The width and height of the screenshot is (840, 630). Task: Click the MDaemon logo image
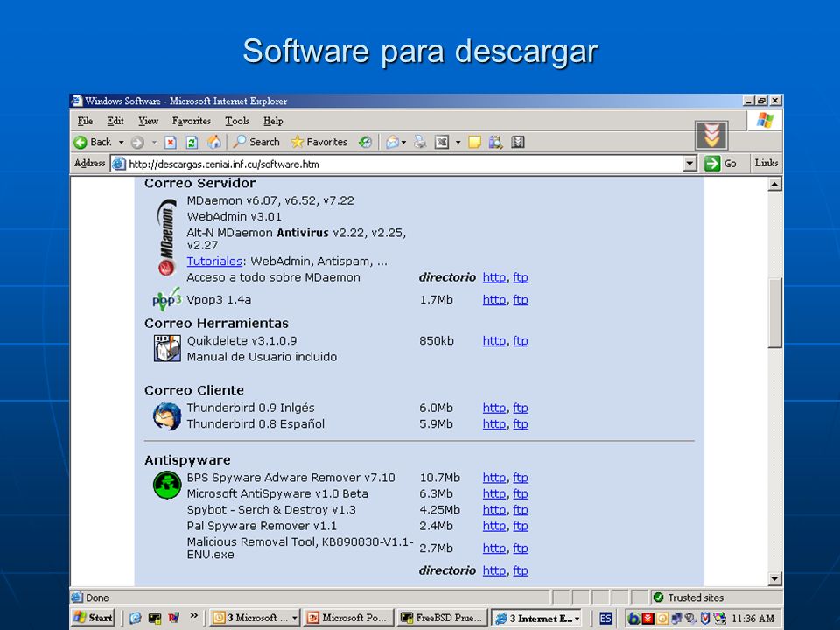(x=166, y=237)
